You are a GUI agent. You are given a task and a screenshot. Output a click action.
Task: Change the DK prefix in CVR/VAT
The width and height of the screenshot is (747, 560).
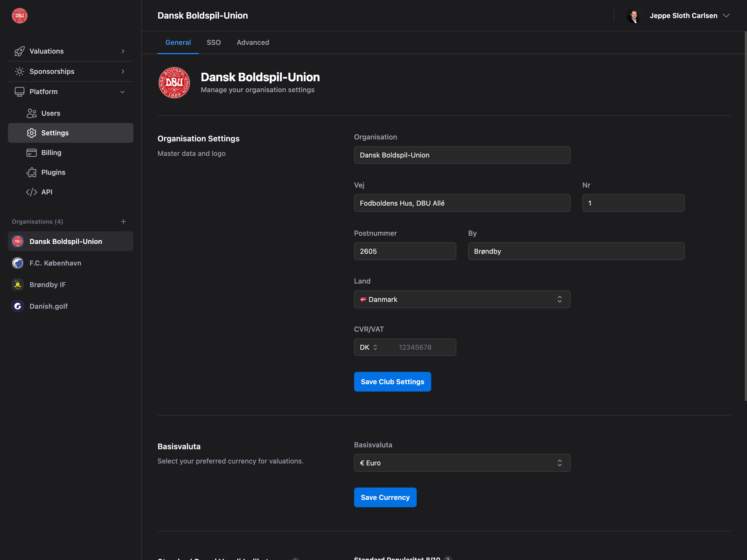tap(368, 347)
